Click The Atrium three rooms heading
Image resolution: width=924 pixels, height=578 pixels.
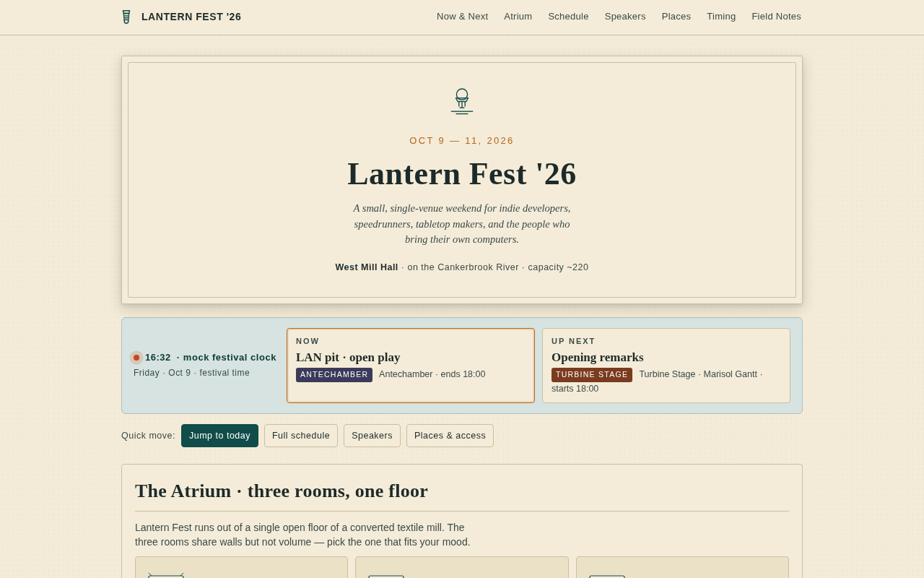tap(282, 491)
